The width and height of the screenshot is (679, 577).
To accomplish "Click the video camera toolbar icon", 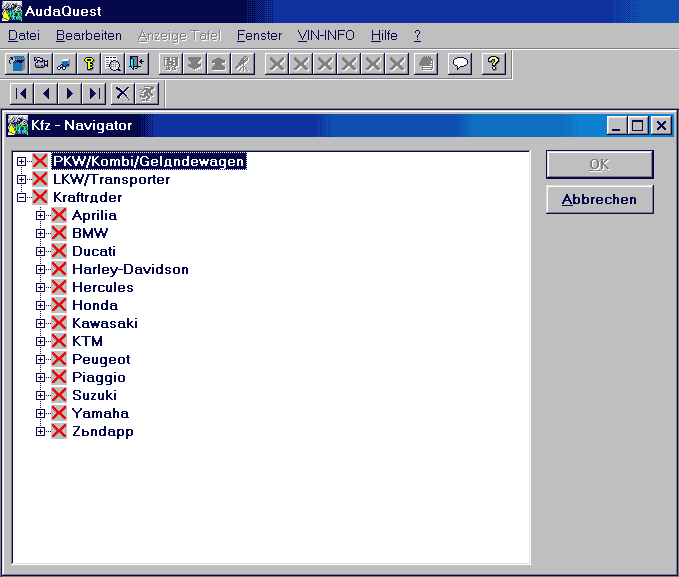I will click(x=41, y=64).
